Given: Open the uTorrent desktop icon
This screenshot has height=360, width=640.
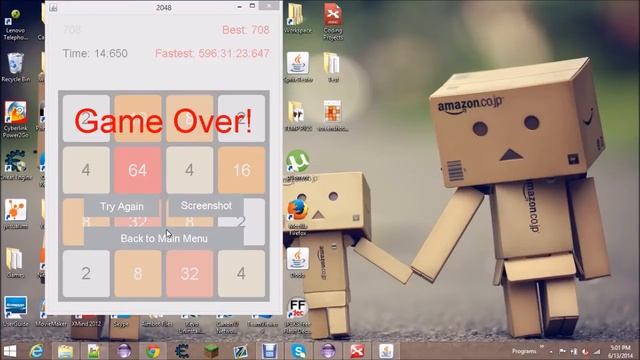Looking at the screenshot, I should pos(298,166).
